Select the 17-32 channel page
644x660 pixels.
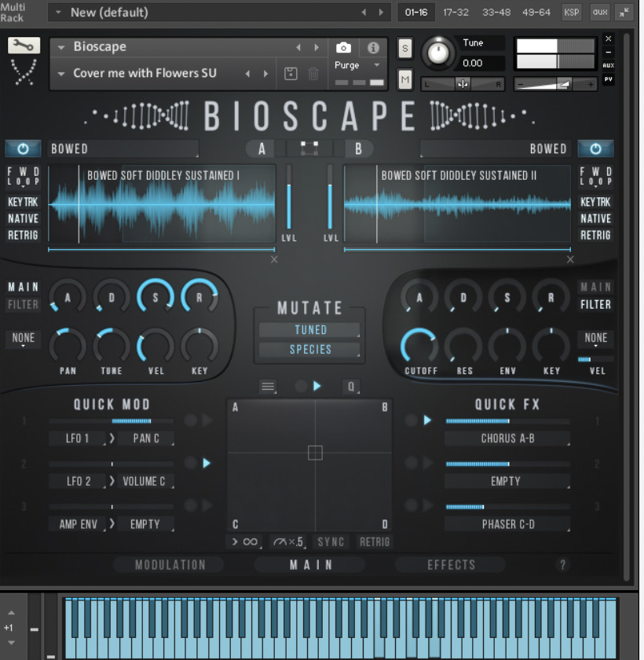[x=456, y=13]
